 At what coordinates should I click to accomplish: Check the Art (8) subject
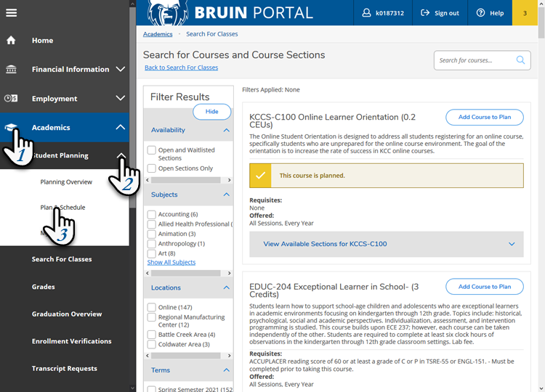point(152,253)
